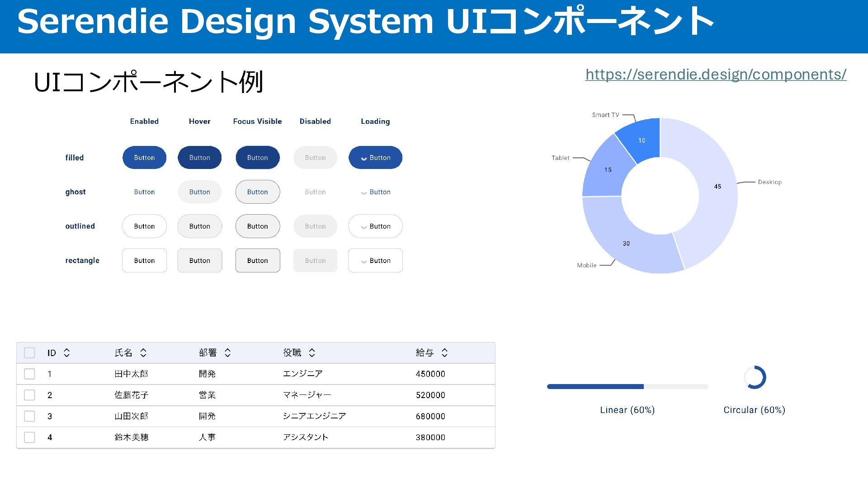Click the linear 60% progress bar
Viewport: 868px width, 488px height.
tap(627, 387)
